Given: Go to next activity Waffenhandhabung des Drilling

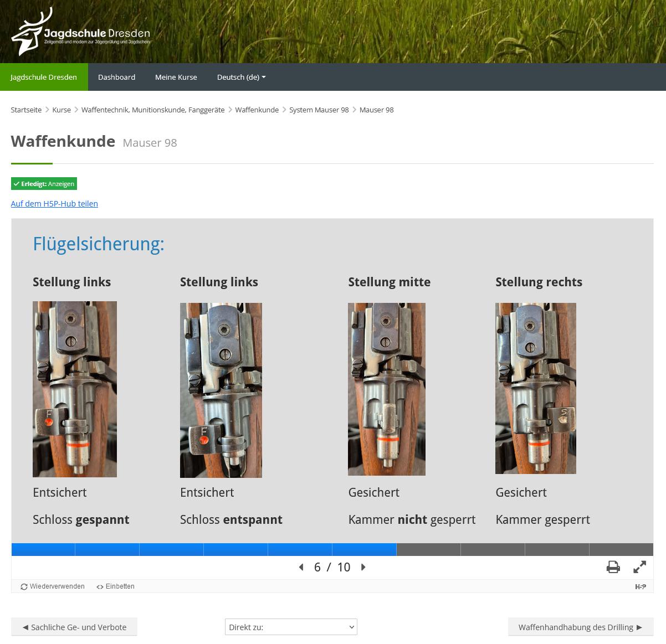Looking at the screenshot, I should coord(581,627).
